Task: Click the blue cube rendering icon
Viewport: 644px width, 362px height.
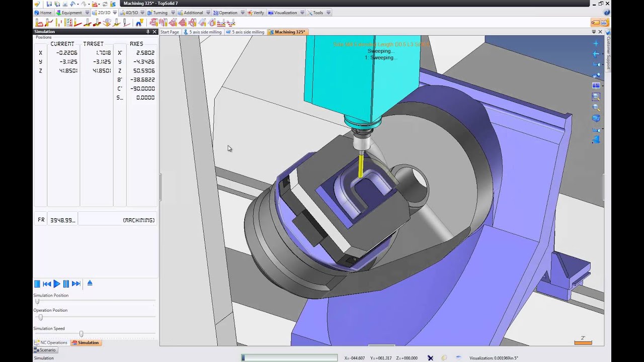Action: point(596,118)
